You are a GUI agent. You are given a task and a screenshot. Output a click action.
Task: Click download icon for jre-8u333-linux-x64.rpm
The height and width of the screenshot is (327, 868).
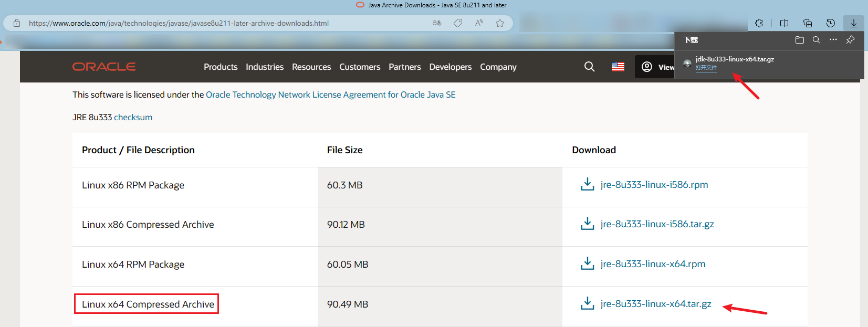point(588,263)
